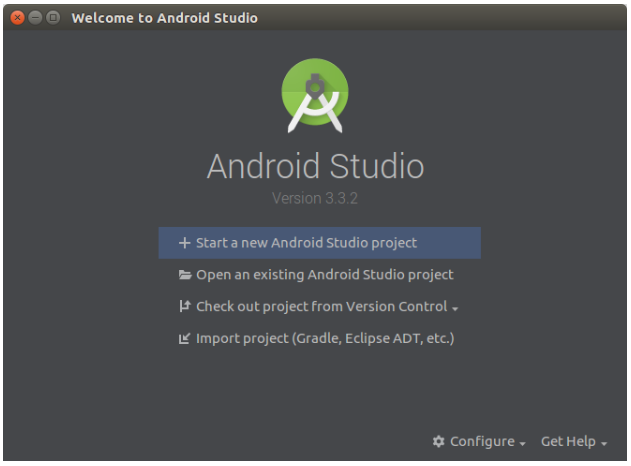Viewport: 631px width, 466px height.
Task: Click the Configure gear icon
Action: click(x=438, y=442)
